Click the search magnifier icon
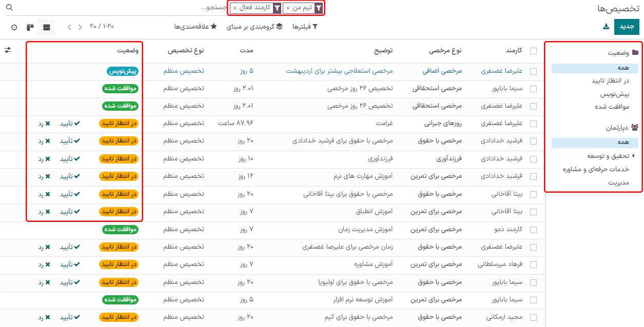 point(9,8)
